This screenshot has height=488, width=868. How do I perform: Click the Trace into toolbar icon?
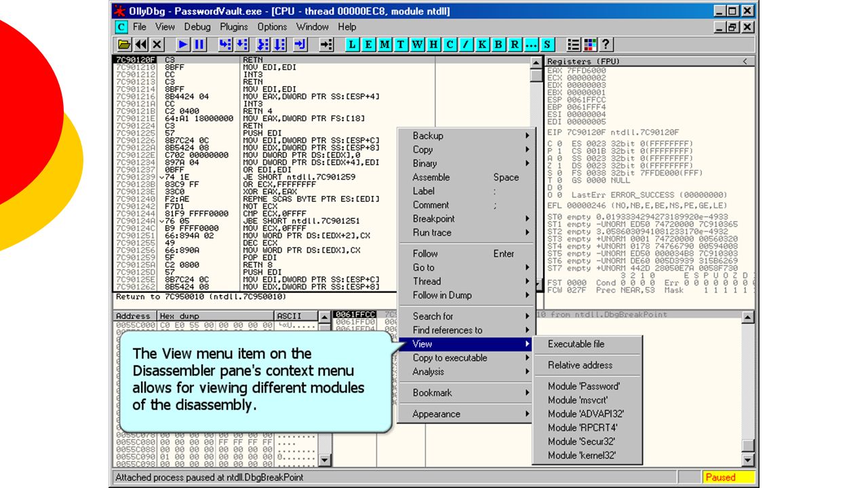click(x=264, y=45)
